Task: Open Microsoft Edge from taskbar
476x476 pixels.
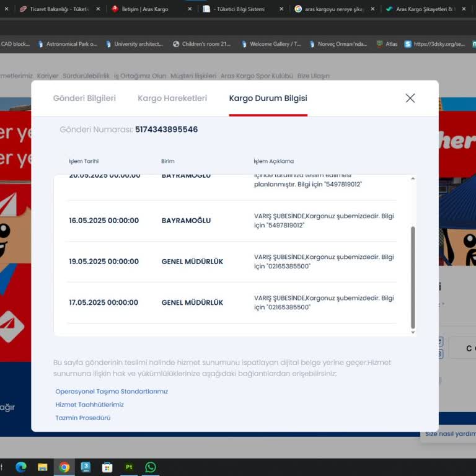Action: coord(21,467)
